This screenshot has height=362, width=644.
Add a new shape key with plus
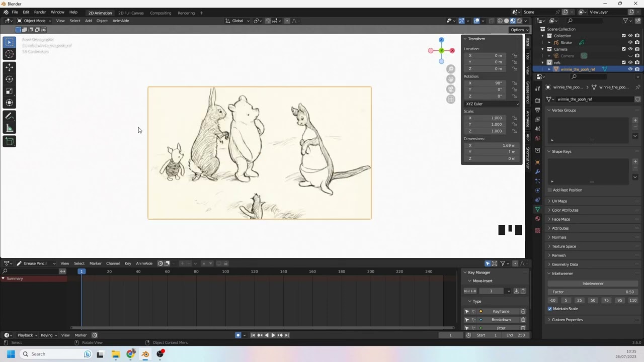pyautogui.click(x=635, y=161)
